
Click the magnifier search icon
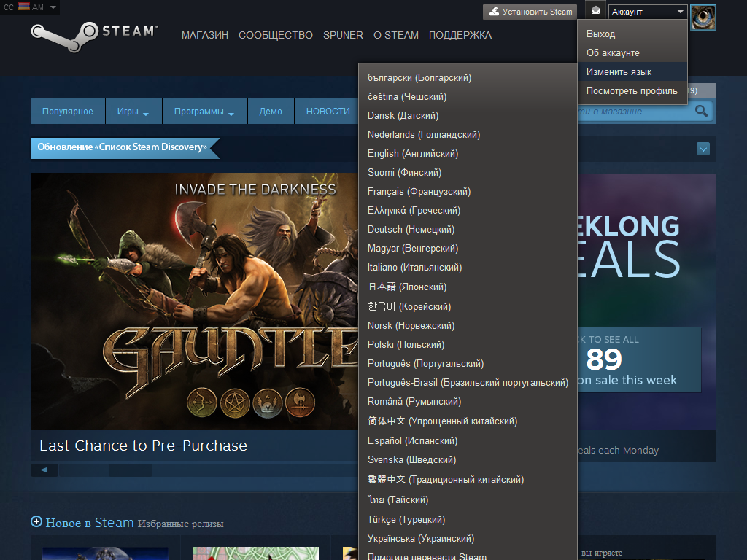702,112
